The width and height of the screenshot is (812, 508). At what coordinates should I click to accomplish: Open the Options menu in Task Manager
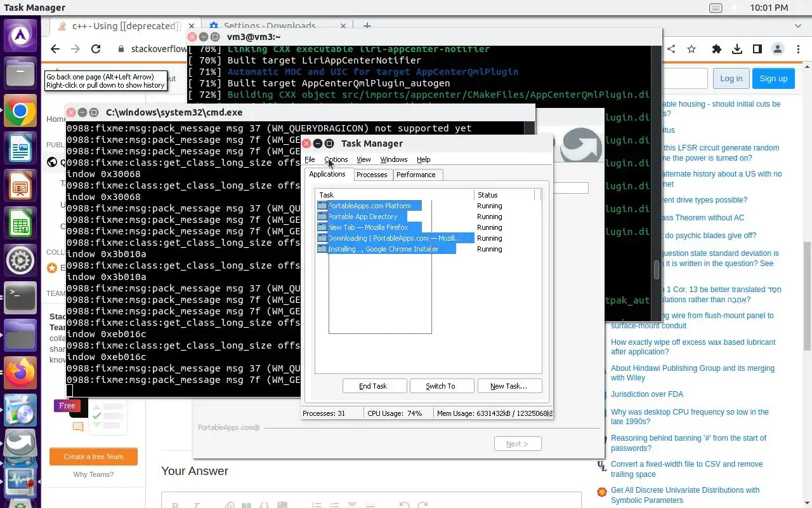coord(336,159)
